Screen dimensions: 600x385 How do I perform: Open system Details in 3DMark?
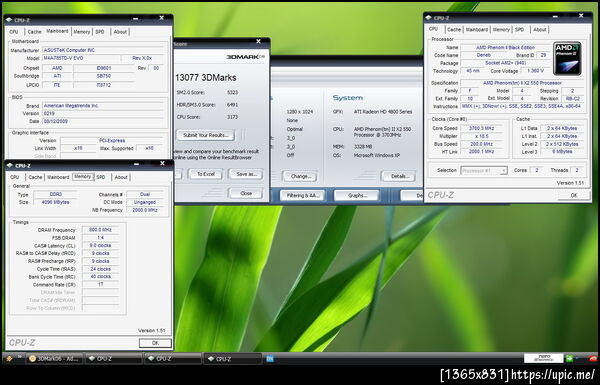(398, 176)
